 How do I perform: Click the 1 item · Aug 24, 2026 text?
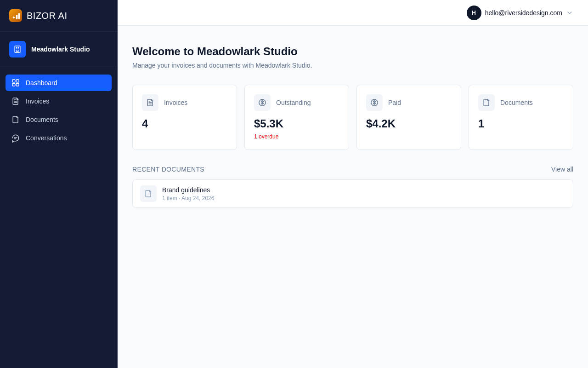(x=188, y=198)
